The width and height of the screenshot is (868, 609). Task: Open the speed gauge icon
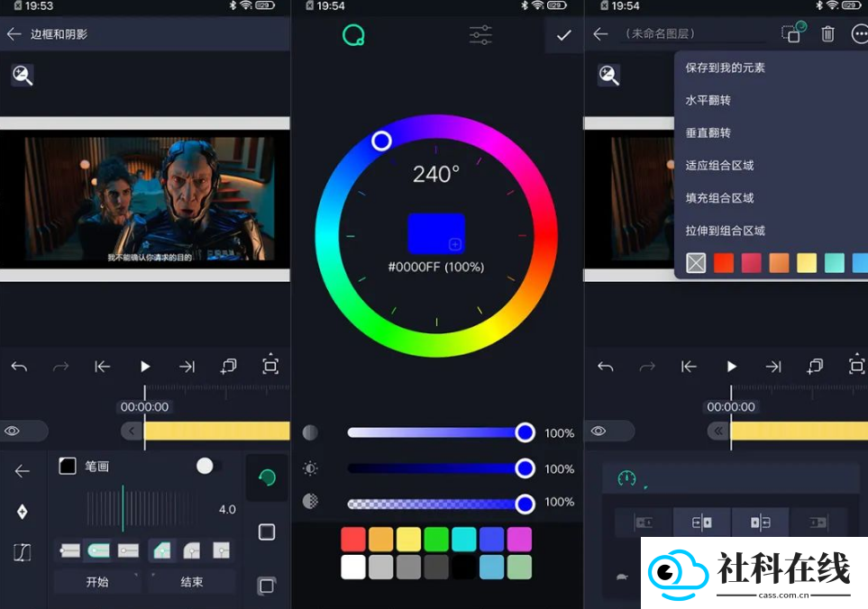point(626,477)
